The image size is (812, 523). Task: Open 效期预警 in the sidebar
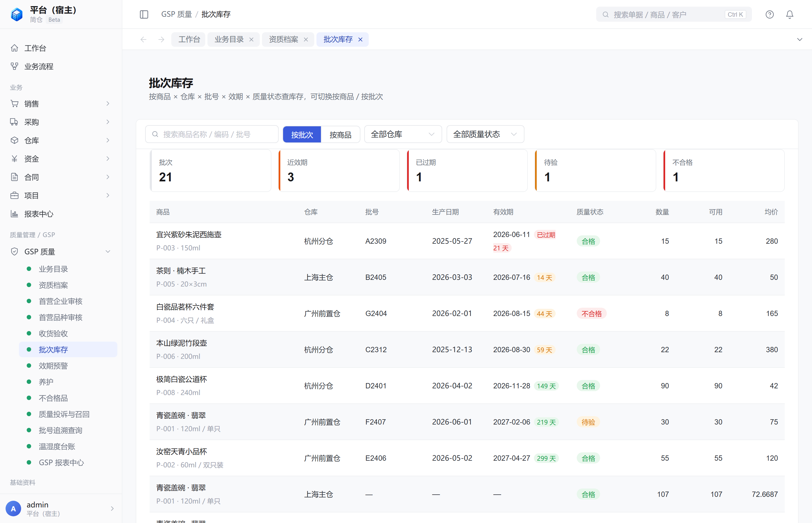pyautogui.click(x=68, y=366)
